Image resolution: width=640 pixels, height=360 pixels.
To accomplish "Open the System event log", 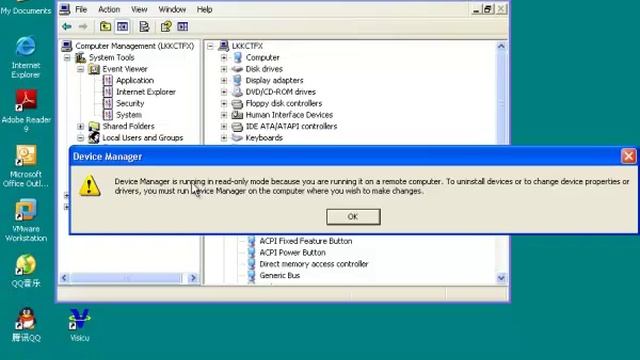I will (x=129, y=115).
